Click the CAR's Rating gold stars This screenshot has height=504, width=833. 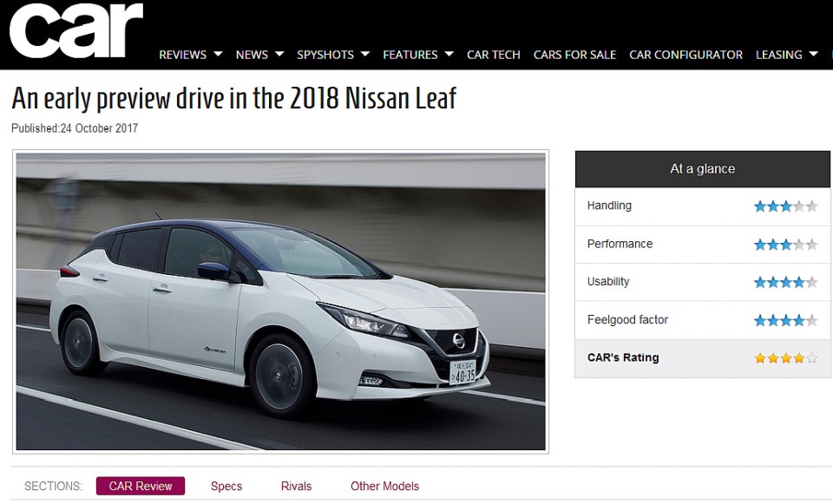(786, 358)
